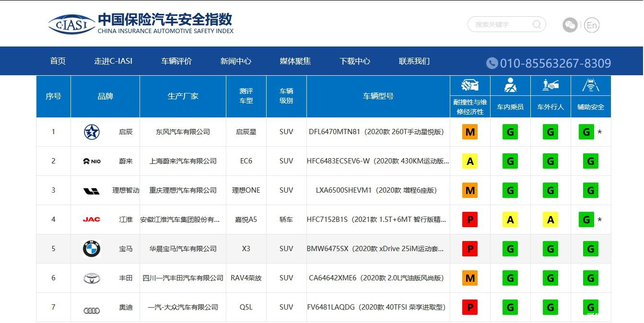Open the 理想ONE model entry
The height and width of the screenshot is (323, 644).
pos(246,190)
